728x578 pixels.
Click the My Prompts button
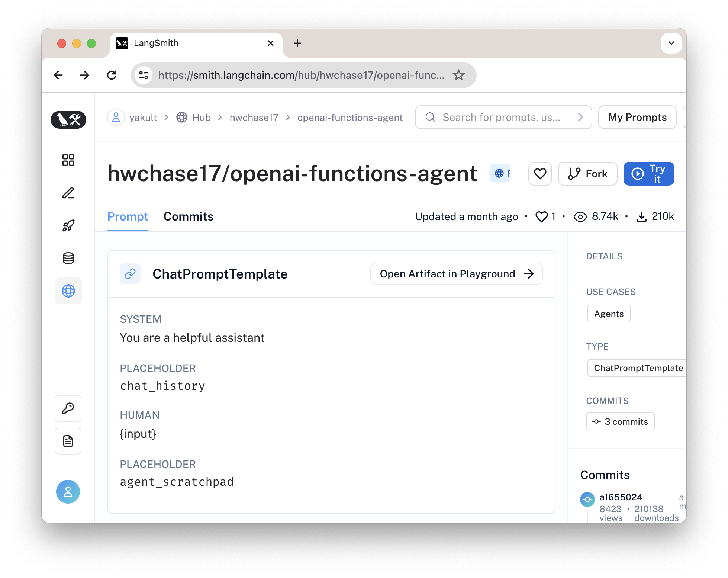pos(637,118)
